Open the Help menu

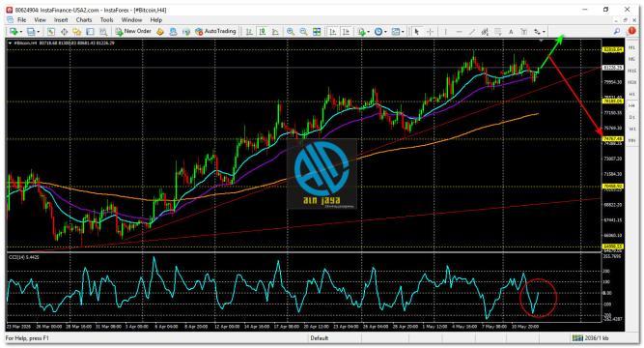click(x=156, y=19)
